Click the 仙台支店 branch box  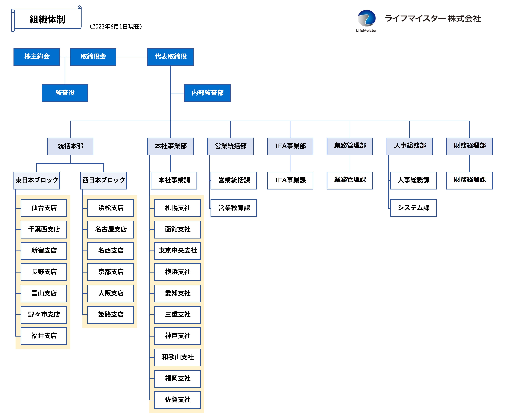tap(44, 208)
